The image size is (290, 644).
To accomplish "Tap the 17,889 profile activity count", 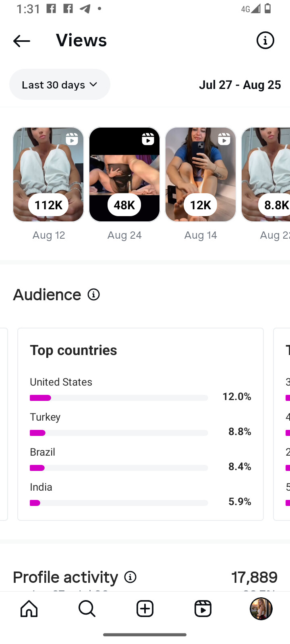I will click(254, 577).
